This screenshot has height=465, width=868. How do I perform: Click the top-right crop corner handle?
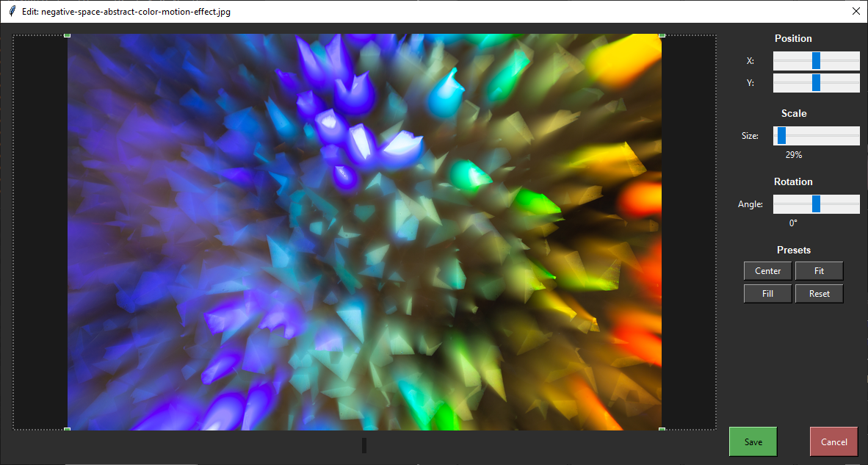[x=662, y=35]
